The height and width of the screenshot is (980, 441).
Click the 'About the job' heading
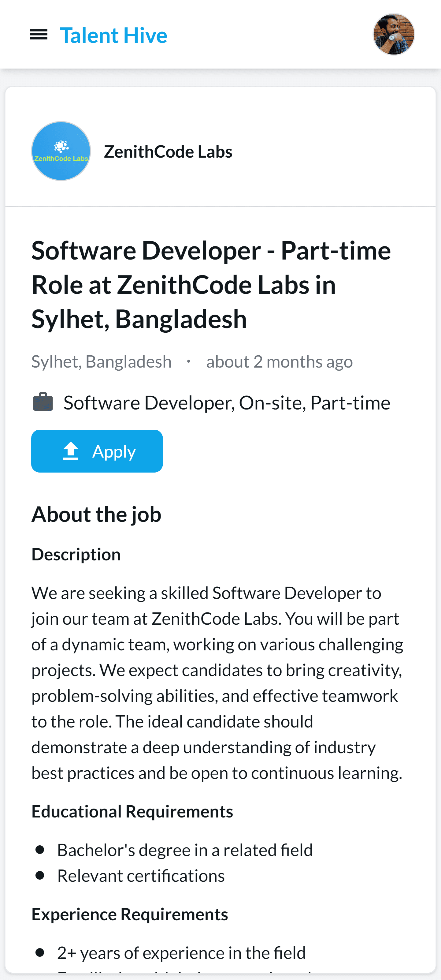[96, 514]
